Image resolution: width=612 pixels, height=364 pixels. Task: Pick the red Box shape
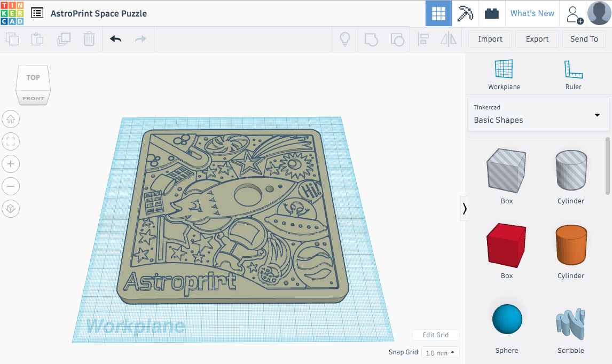tap(506, 246)
